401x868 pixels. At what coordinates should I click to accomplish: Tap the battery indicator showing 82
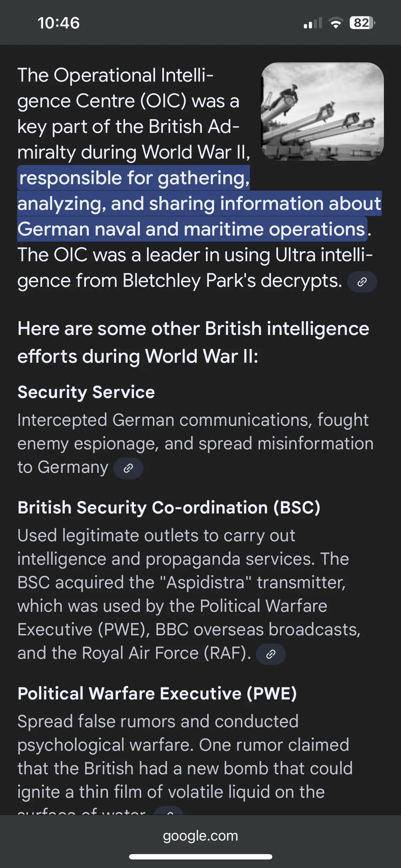coord(362,23)
